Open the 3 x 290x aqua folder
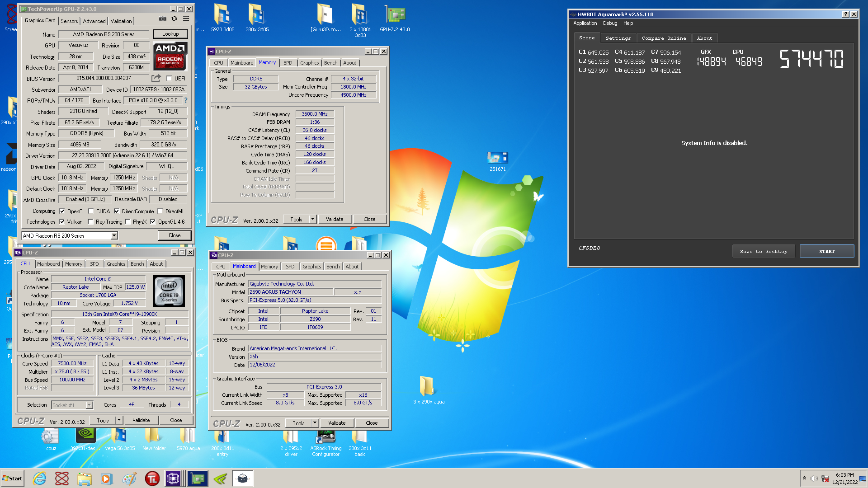 (x=429, y=390)
